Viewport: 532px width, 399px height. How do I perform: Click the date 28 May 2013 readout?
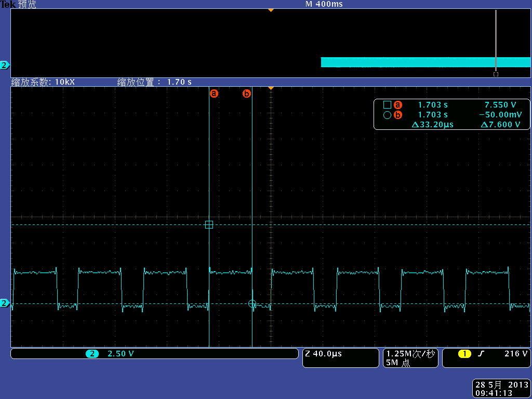click(502, 385)
